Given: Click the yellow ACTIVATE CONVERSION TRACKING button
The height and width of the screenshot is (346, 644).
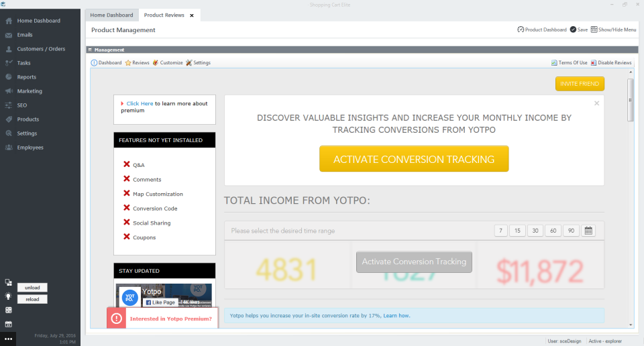Looking at the screenshot, I should point(414,159).
